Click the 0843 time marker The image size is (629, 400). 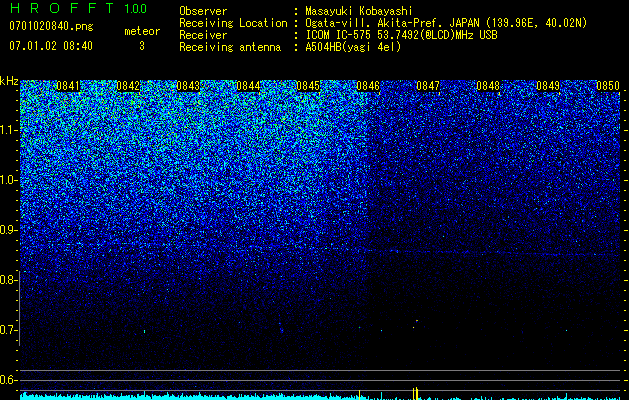point(188,86)
